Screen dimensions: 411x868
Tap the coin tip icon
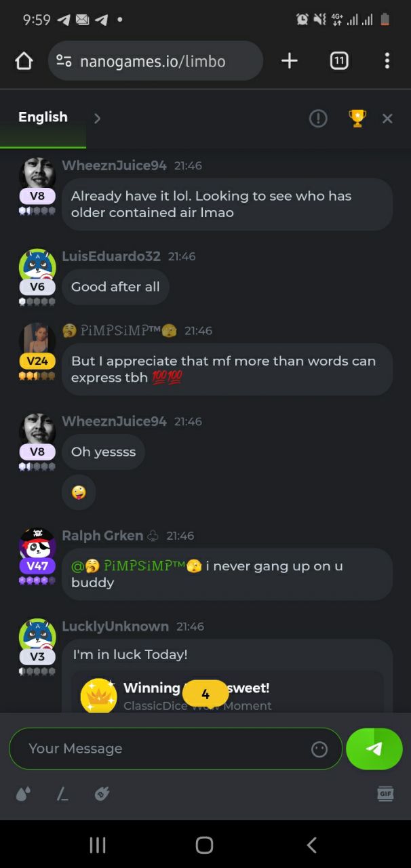[x=102, y=793]
